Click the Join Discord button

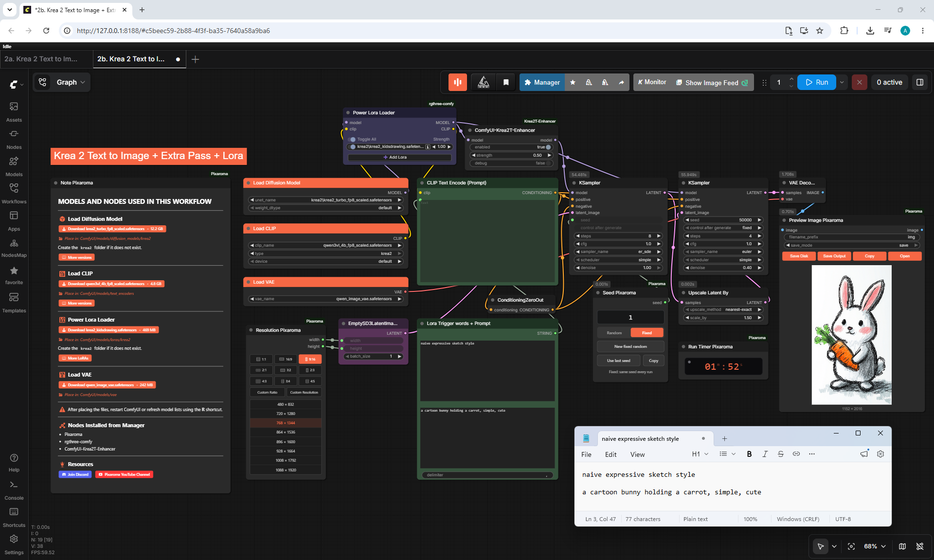(75, 474)
